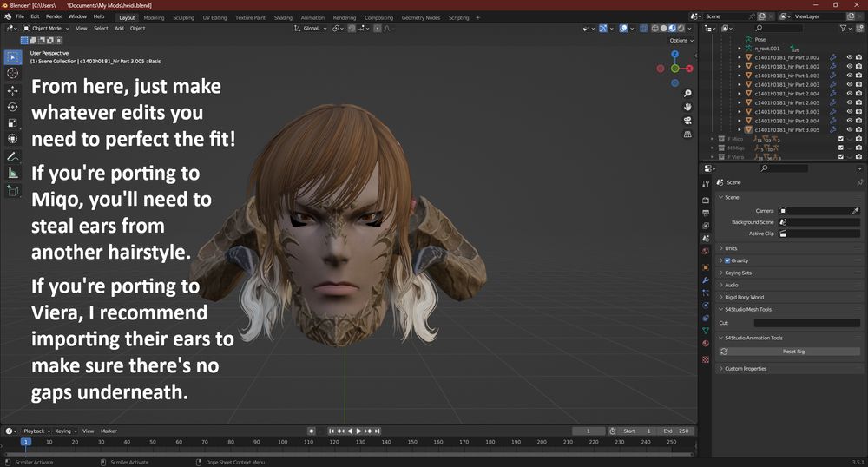
Task: Hide c1401h0181_hir Part 2.004 in viewport
Action: (x=850, y=94)
